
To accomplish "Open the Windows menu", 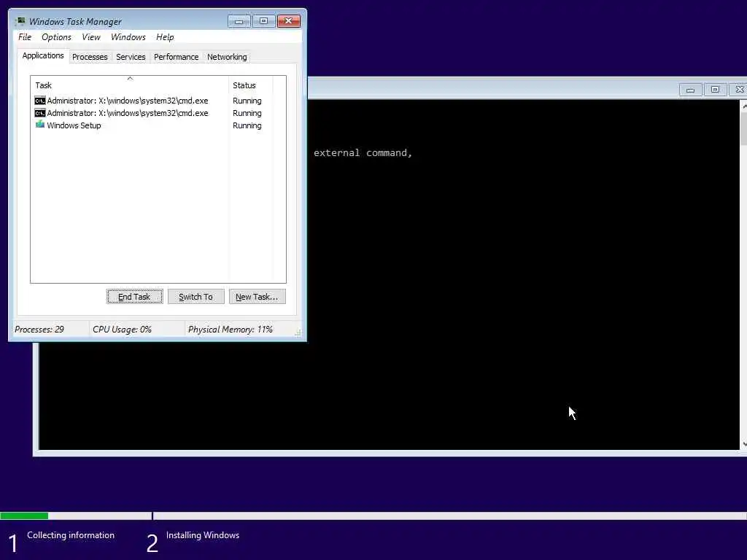I will pos(128,37).
